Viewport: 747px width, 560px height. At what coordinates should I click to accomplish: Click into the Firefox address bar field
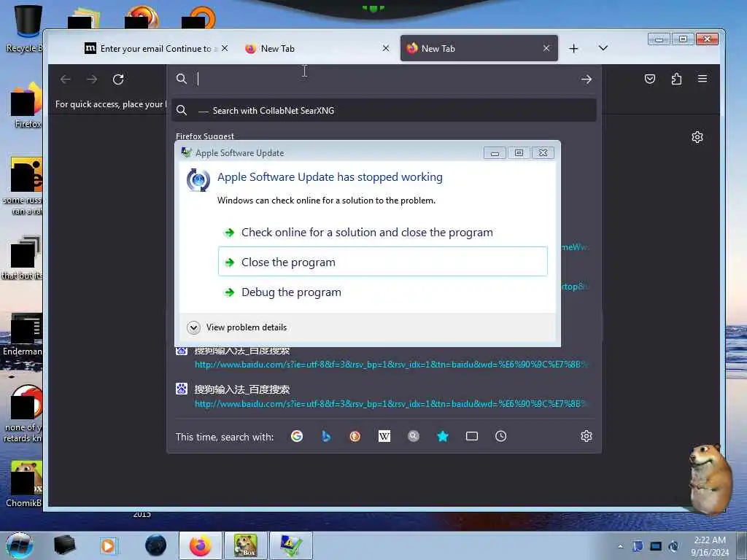click(384, 79)
